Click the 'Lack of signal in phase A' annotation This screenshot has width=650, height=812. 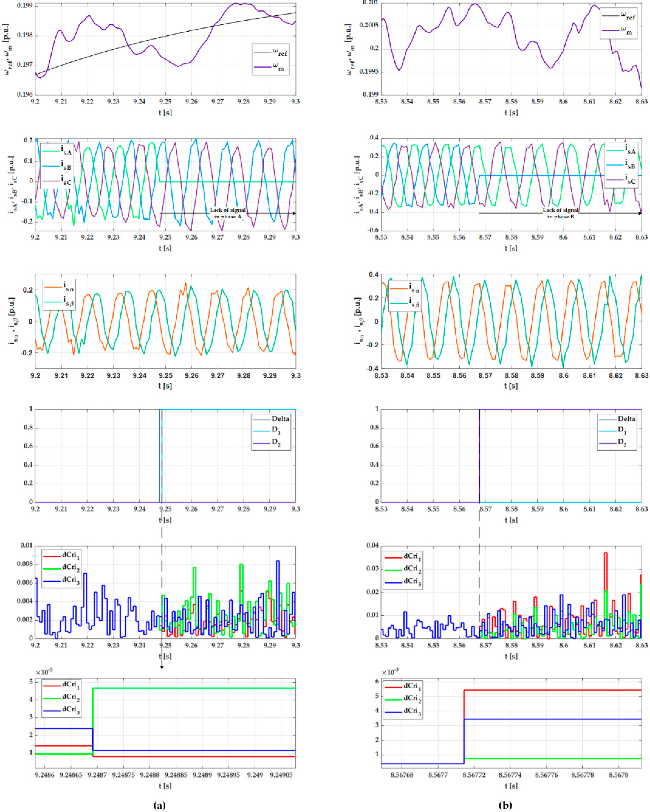[x=227, y=213]
